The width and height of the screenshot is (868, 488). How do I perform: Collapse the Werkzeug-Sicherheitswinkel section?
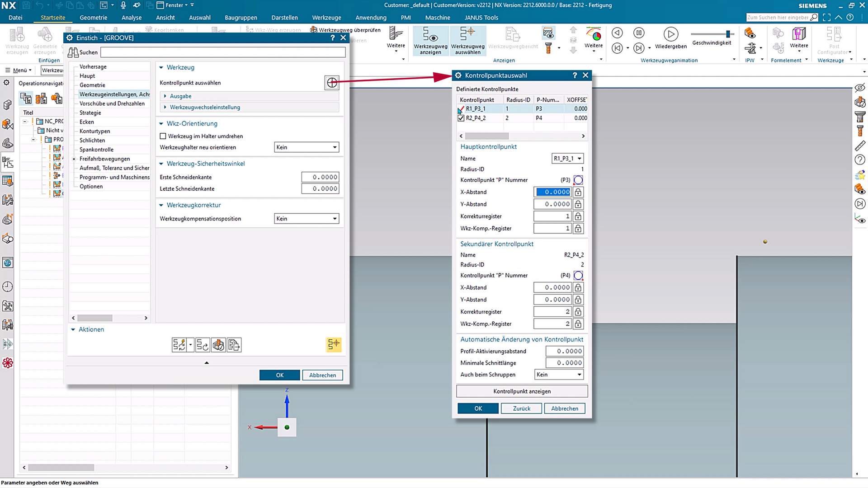pyautogui.click(x=161, y=164)
